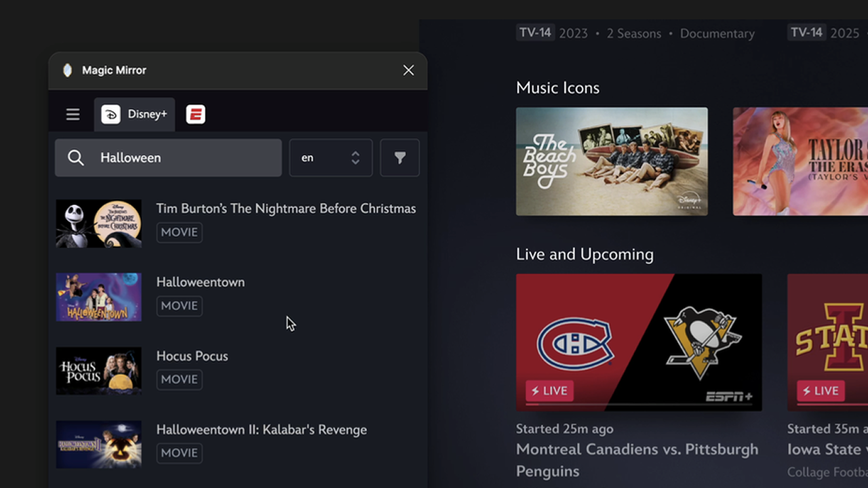The width and height of the screenshot is (868, 488).
Task: Open the hamburger menu in Magic Mirror
Action: point(73,115)
